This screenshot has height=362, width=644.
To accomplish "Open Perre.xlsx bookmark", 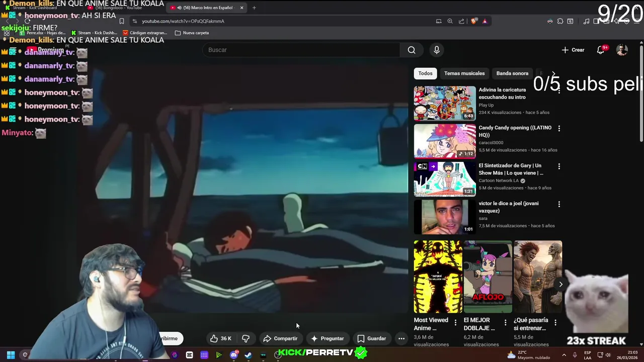I will coord(42,33).
